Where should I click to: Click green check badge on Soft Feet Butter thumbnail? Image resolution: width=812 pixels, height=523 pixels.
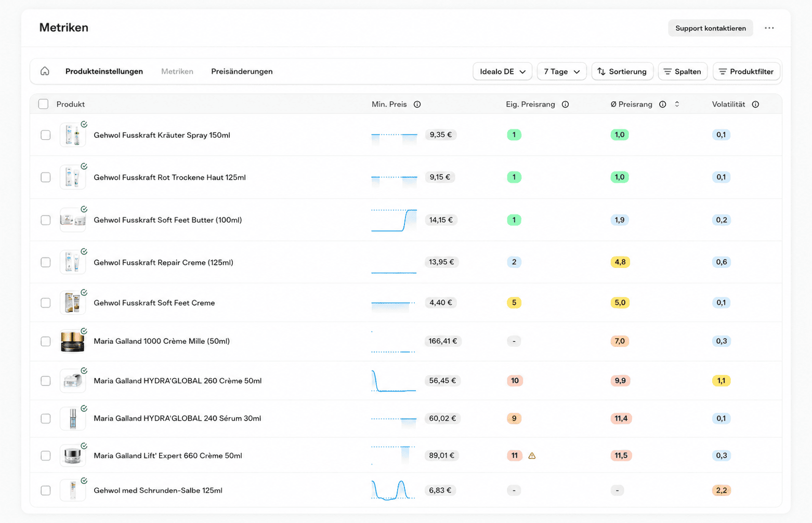84,209
